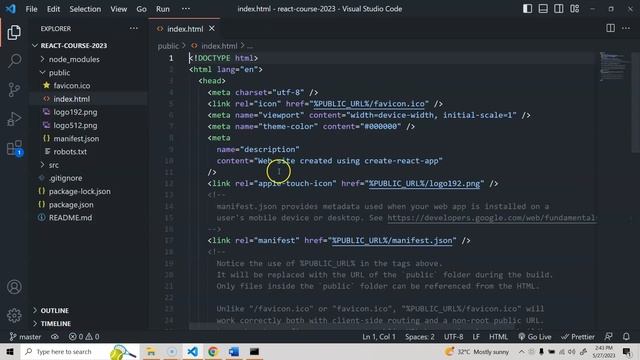Screen dimensions: 640x360
Task: Click Ln 1, Col 1 cursor position
Action: (379, 337)
